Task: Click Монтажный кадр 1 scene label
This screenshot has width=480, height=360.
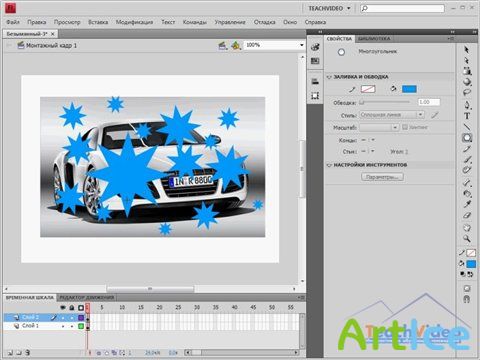Action: pos(51,45)
